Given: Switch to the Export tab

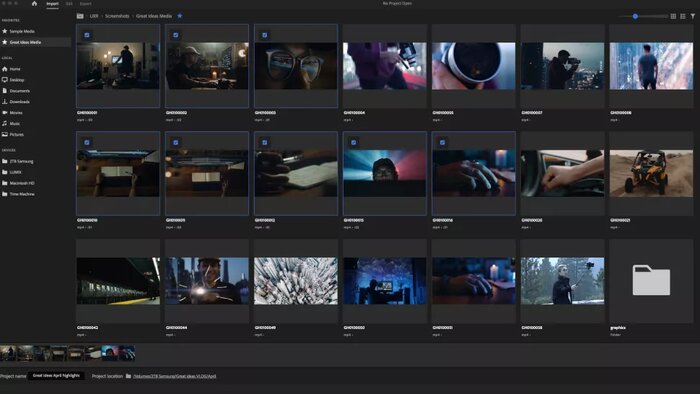Looking at the screenshot, I should click(85, 4).
